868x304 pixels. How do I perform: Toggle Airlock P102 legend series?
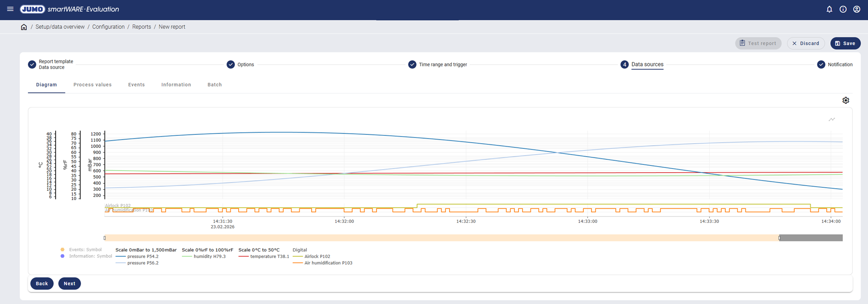(x=317, y=256)
